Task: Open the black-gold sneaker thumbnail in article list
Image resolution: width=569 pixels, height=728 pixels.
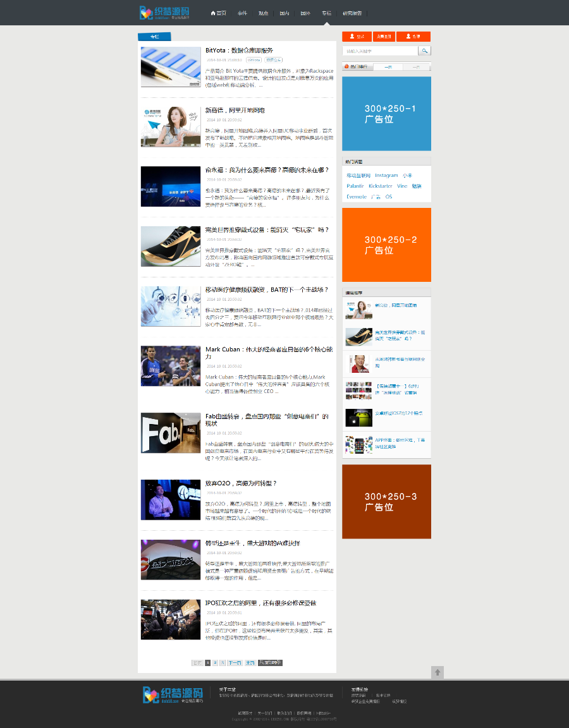Action: [x=171, y=246]
